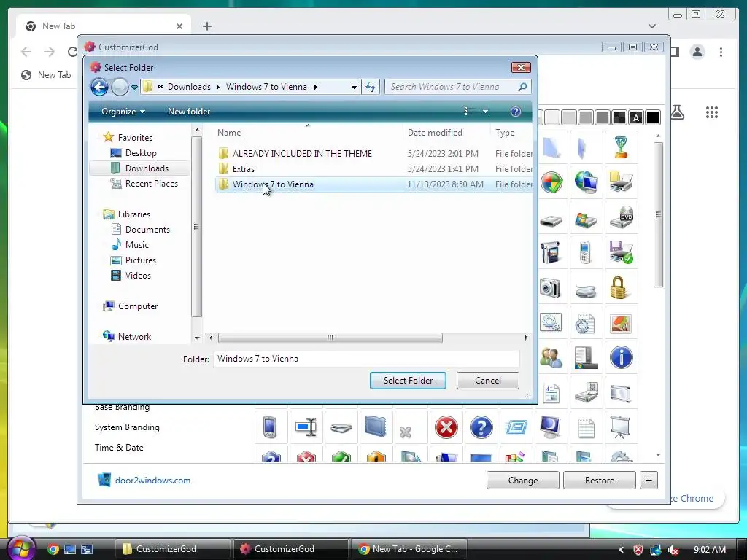Choose the projector screen icon
This screenshot has height=560, width=747.
pyautogui.click(x=621, y=427)
